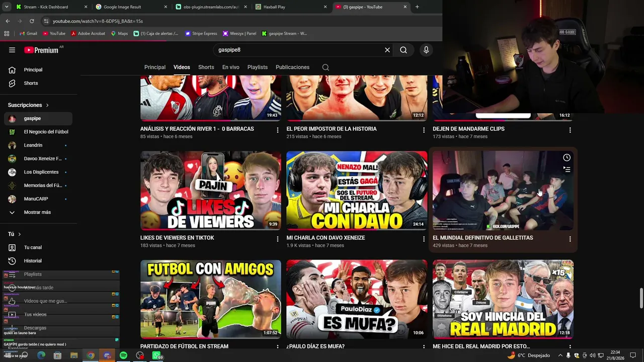This screenshot has height=362, width=644.
Task: Switch to the Haxball Play browser tab
Action: pyautogui.click(x=291, y=7)
